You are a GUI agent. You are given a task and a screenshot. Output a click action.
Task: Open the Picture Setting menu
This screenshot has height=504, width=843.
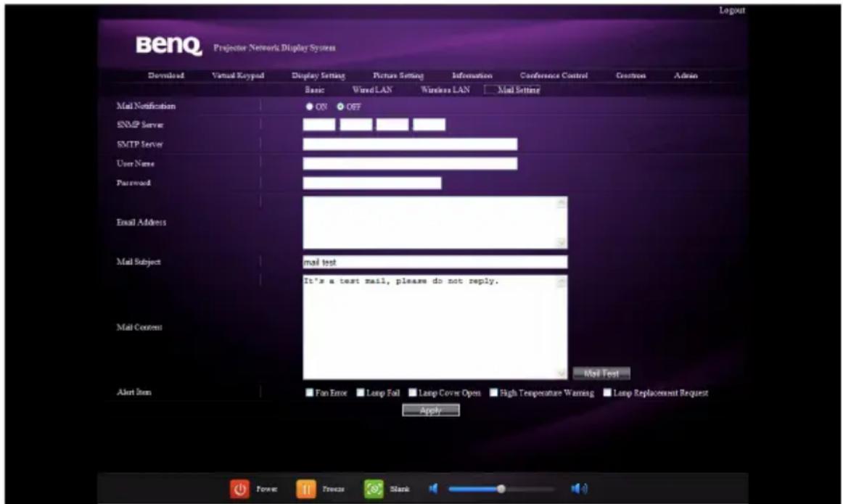pos(398,75)
